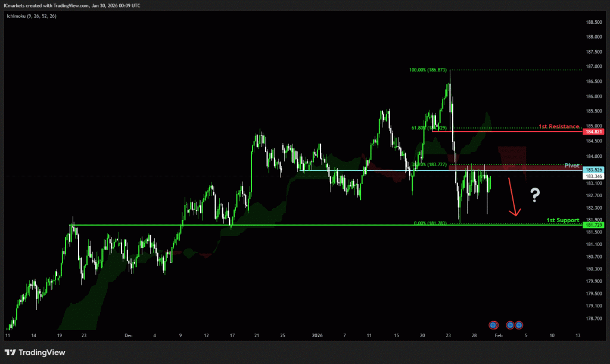Click the green 181.729 support price tag
Viewport: 610px width, 364px height.
(593, 225)
